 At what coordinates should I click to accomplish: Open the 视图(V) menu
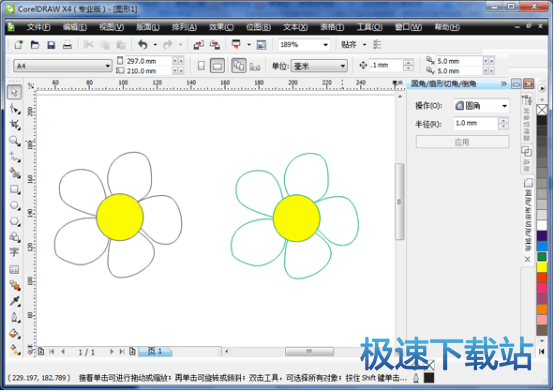tap(111, 27)
